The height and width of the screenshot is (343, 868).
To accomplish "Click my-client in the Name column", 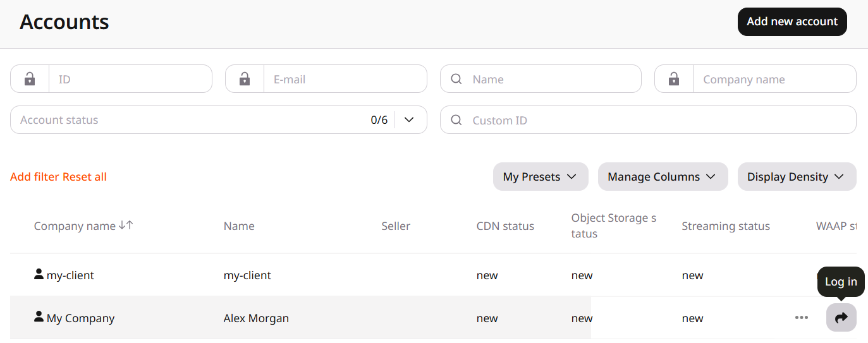I will pyautogui.click(x=247, y=275).
